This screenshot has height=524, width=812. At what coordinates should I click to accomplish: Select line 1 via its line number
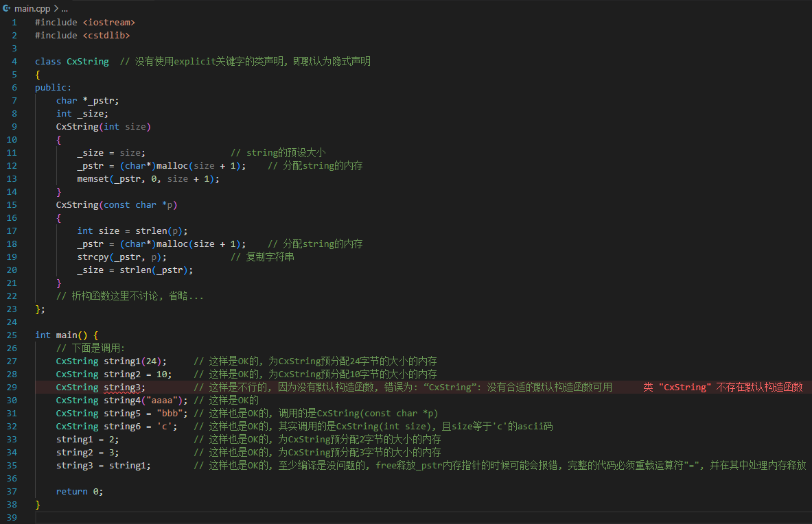pyautogui.click(x=14, y=22)
